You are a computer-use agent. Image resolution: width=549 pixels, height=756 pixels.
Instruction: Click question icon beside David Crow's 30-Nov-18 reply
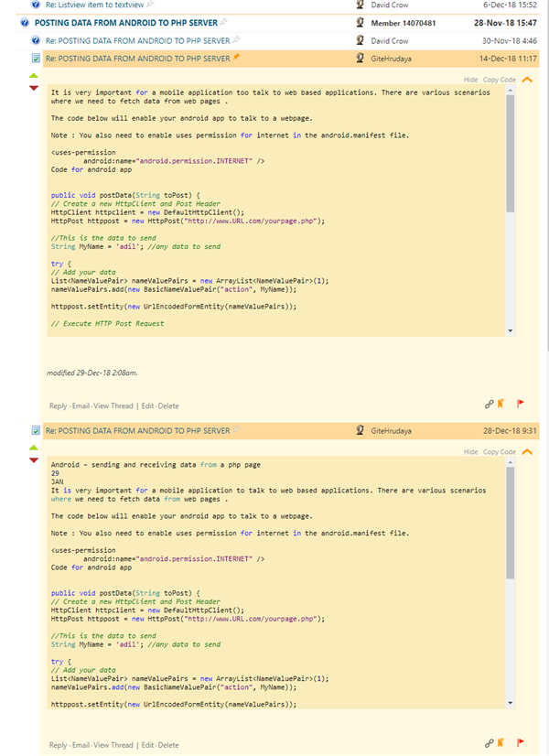pos(35,40)
